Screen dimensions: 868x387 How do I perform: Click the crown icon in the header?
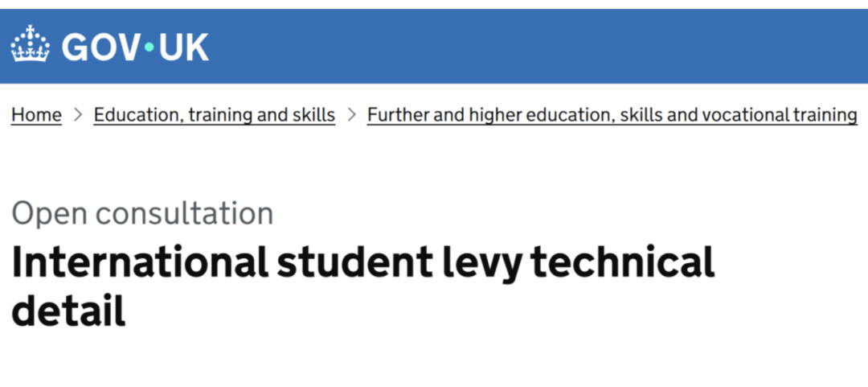point(30,44)
